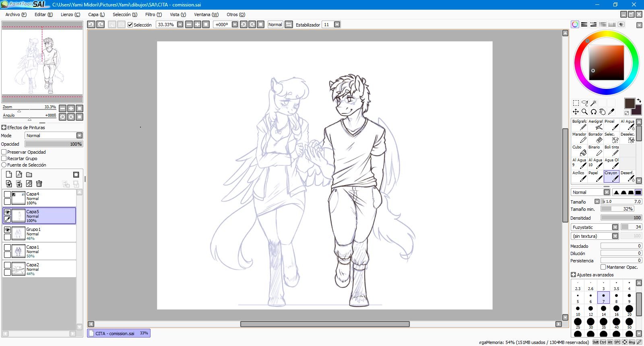This screenshot has width=644, height=346.
Task: Adjust the layer Opacidad slider
Action: (x=54, y=144)
